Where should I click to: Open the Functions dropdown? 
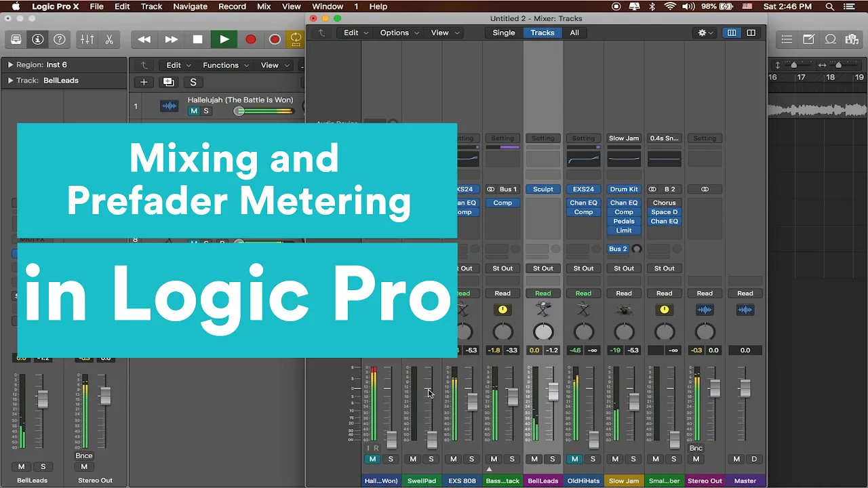point(226,65)
